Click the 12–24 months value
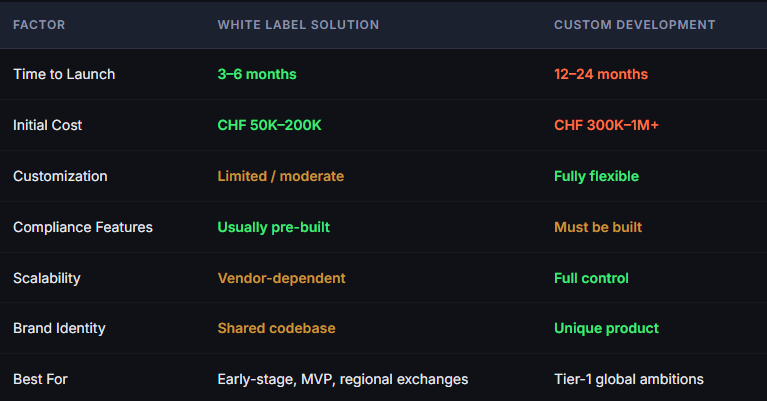 click(601, 74)
